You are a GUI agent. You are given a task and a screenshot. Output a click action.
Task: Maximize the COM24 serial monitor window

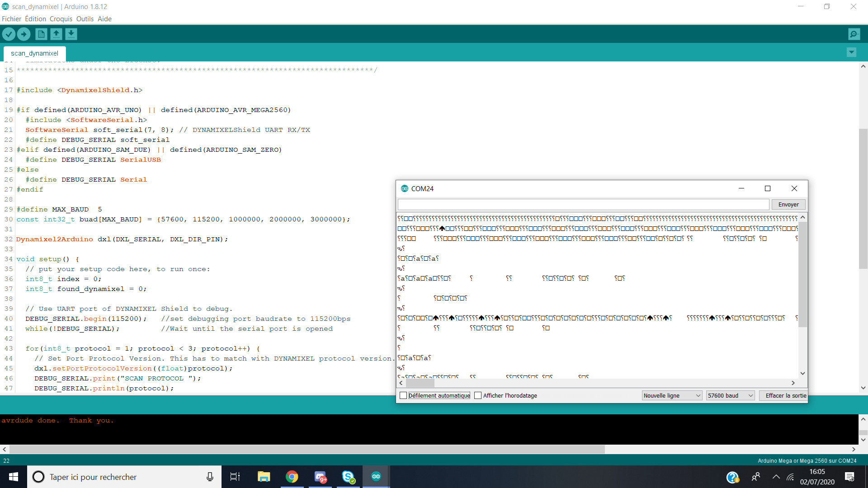[767, 188]
